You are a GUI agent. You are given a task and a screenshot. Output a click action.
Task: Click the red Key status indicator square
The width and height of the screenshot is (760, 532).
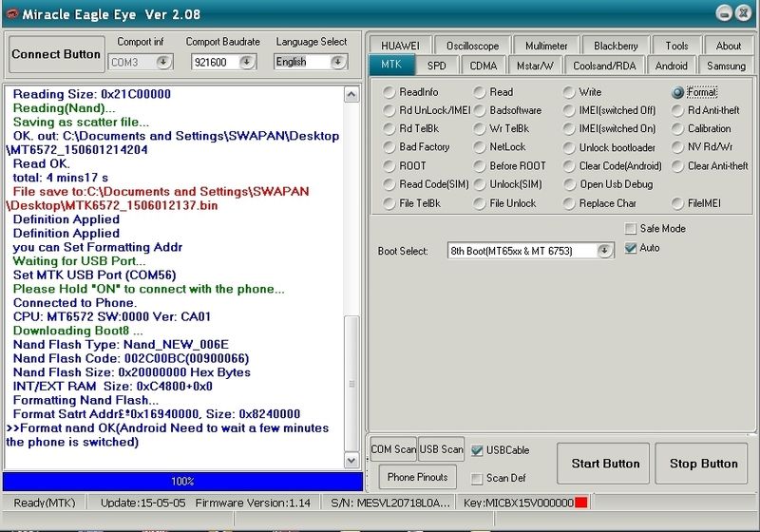coord(580,503)
